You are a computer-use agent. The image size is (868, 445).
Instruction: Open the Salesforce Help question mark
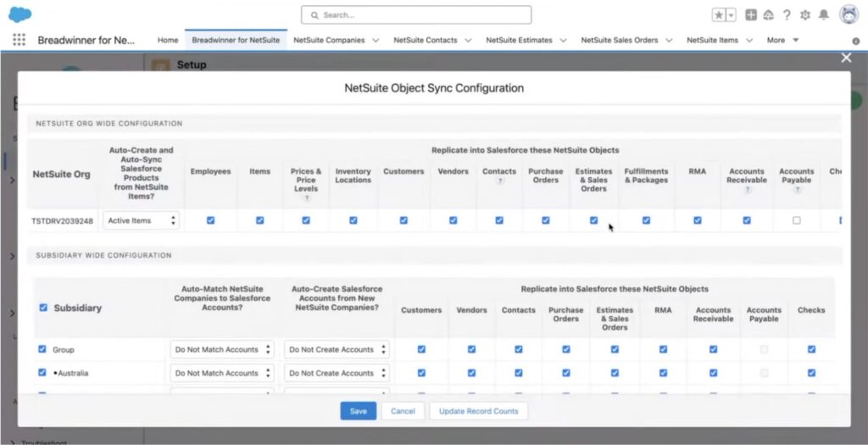pos(787,15)
